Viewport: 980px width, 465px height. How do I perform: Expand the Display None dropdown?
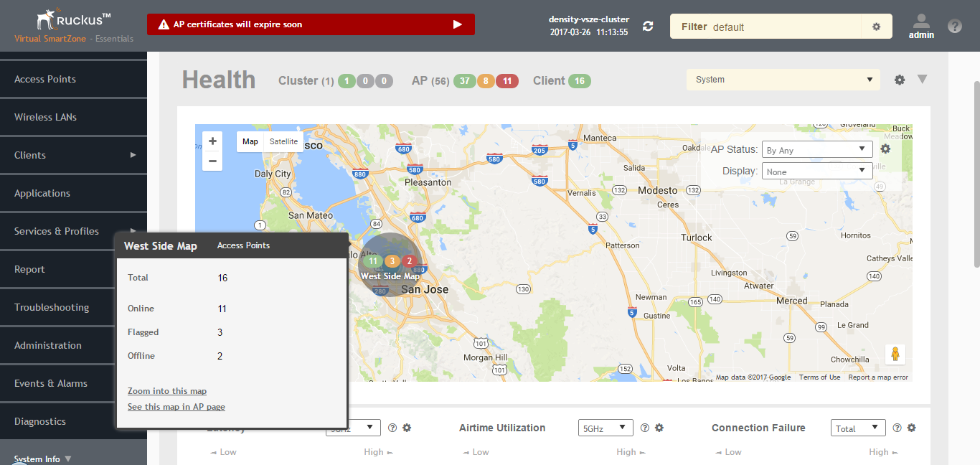(816, 172)
